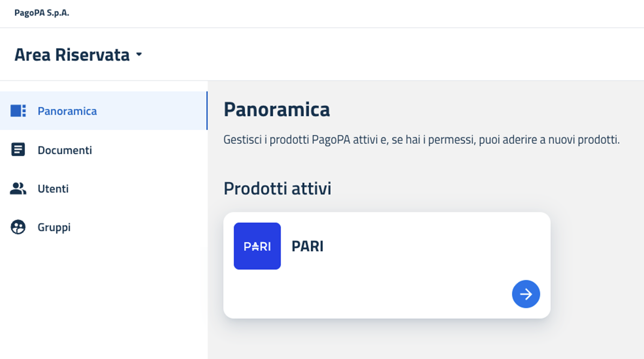Screen dimensions: 644x359
Task: Click the Prodotti attivi section heading
Action: [277, 188]
